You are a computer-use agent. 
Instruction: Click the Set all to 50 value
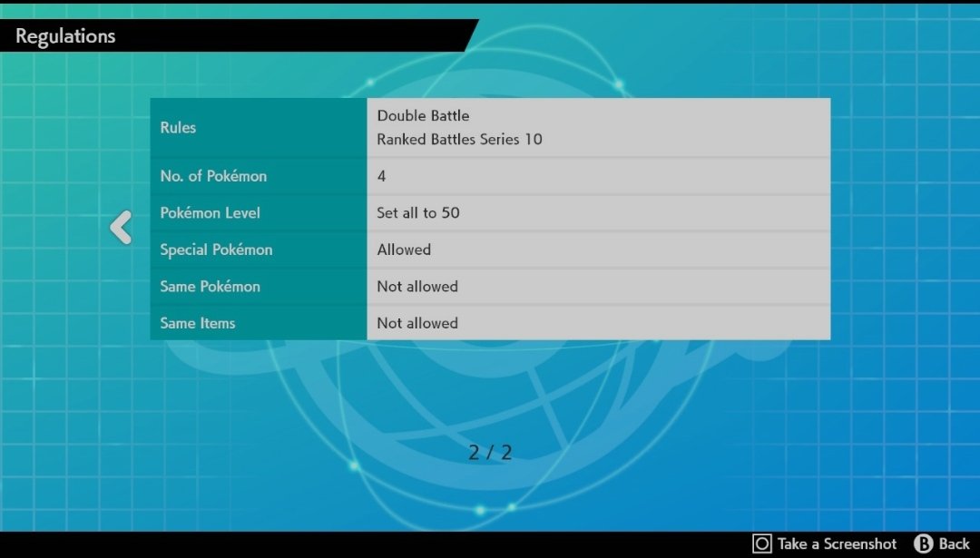(x=418, y=213)
